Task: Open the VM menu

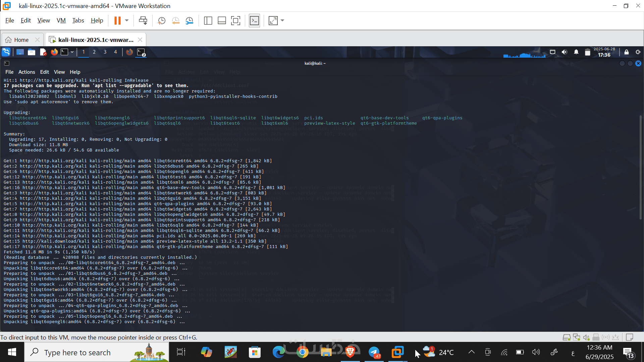Action: click(x=61, y=20)
